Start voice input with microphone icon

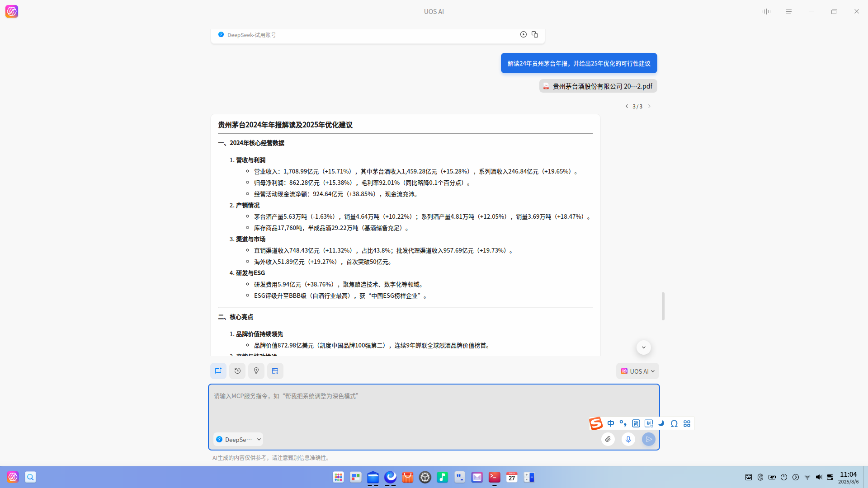click(628, 439)
